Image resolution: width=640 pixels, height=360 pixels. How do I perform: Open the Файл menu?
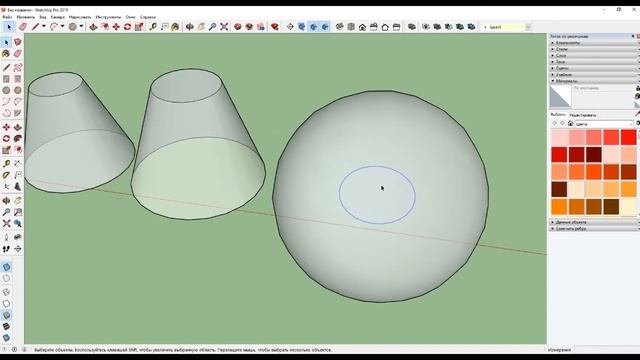(x=7, y=17)
